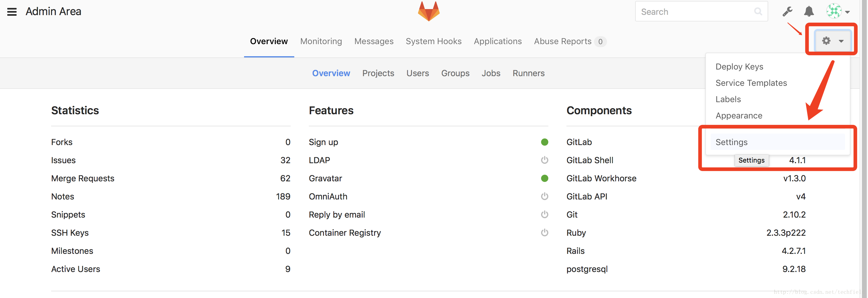Click the GitLab Workhorse version v1.3.0
This screenshot has width=868, height=298.
(794, 178)
